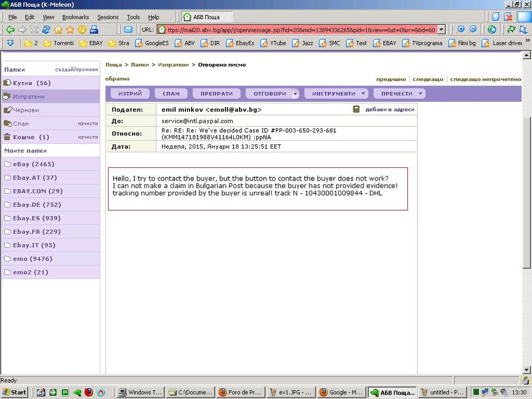
Task: Open the ABV bookmark in bookmarks bar
Action: (x=185, y=43)
